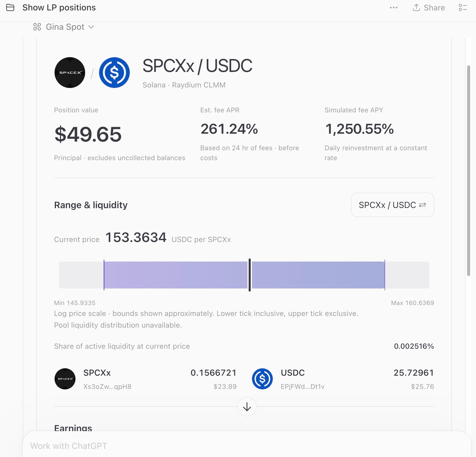This screenshot has width=476, height=457.
Task: Click the simulated fee APY 1,250.55%
Action: (x=359, y=129)
